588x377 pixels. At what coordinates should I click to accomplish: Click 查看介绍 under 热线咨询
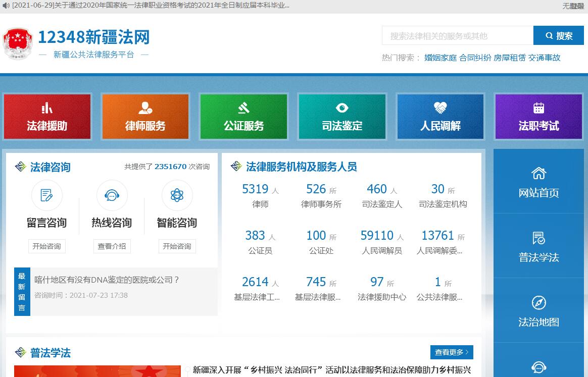(x=112, y=246)
